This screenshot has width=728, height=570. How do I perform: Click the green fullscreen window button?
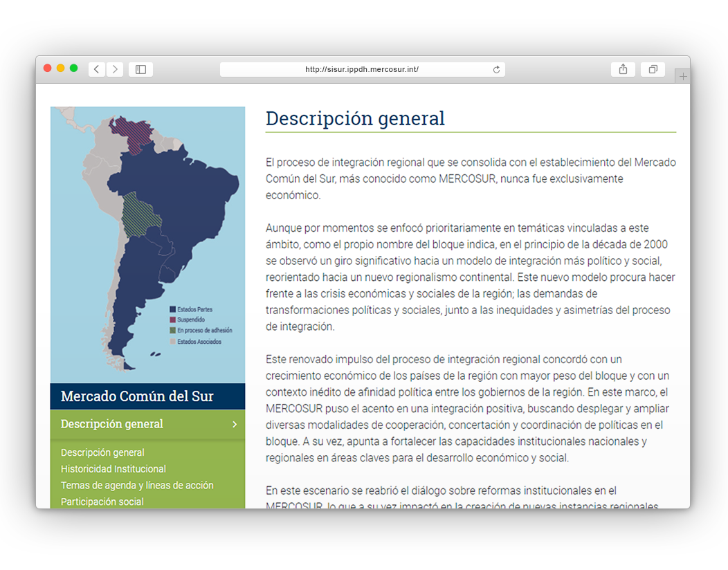click(73, 68)
